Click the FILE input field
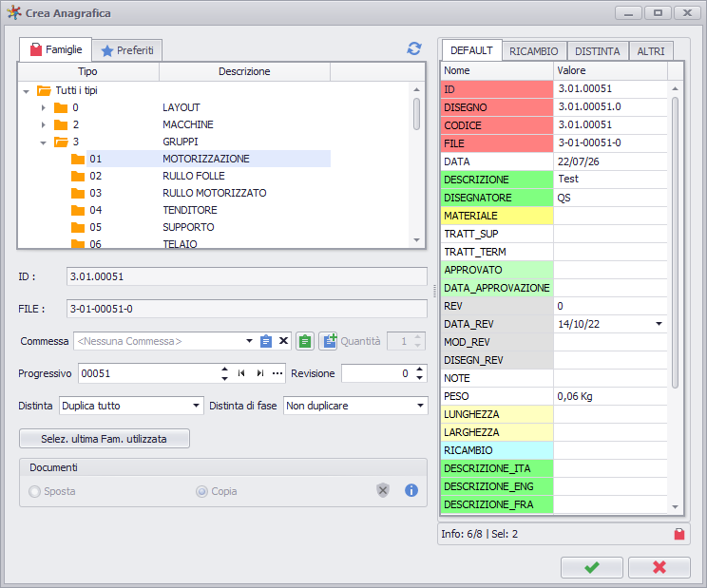The width and height of the screenshot is (707, 588). pos(247,309)
